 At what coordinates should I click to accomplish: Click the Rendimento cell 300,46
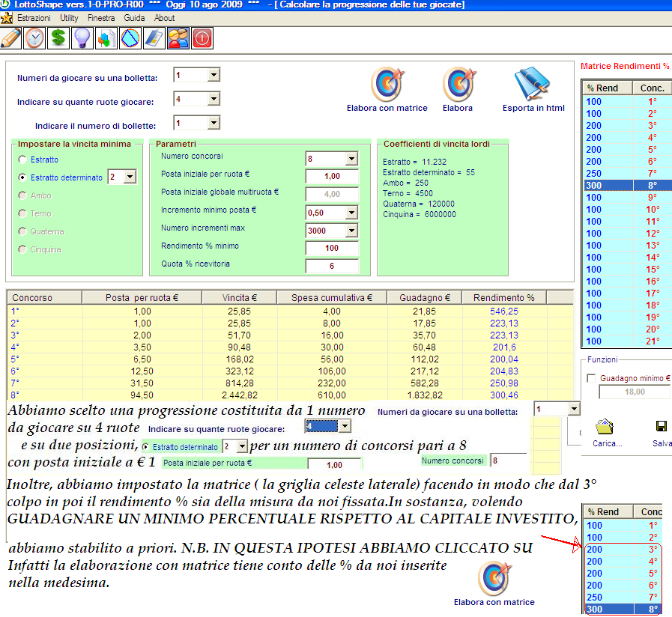(504, 395)
